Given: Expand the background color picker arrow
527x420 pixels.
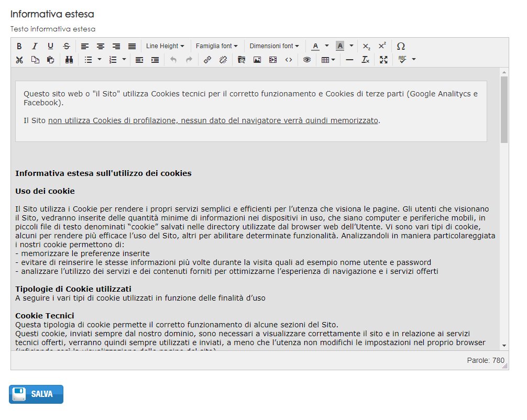Looking at the screenshot, I should [351, 46].
